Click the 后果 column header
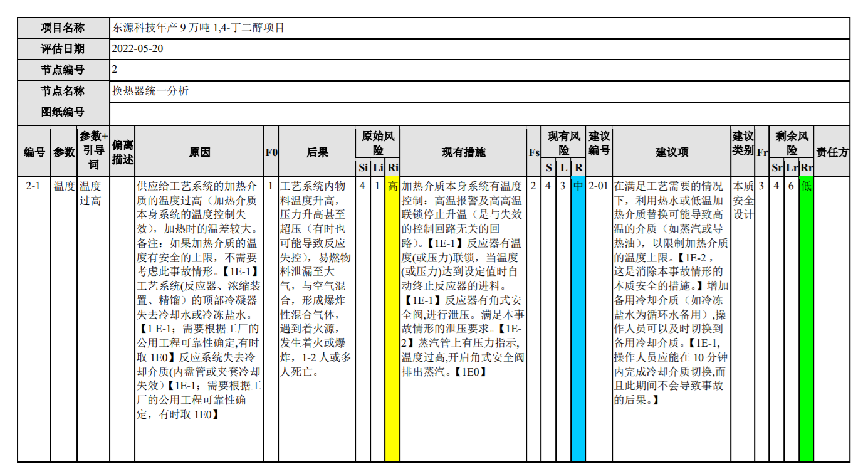Image resolution: width=868 pixels, height=469 pixels. 317,151
